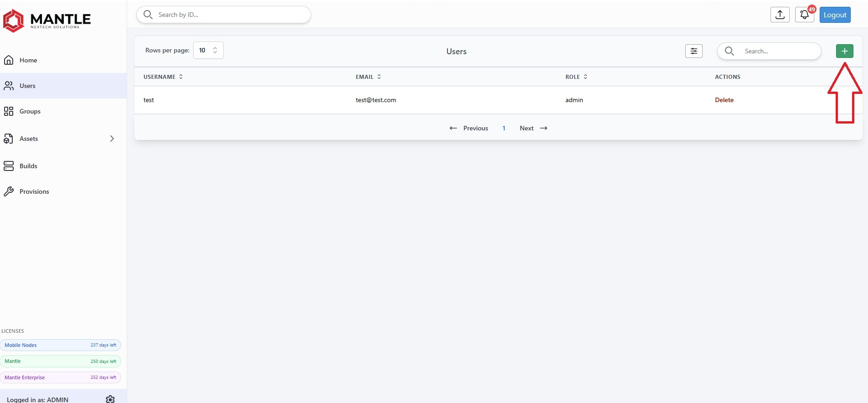Click the Home house icon
Image resolution: width=868 pixels, height=403 pixels.
pyautogui.click(x=9, y=60)
